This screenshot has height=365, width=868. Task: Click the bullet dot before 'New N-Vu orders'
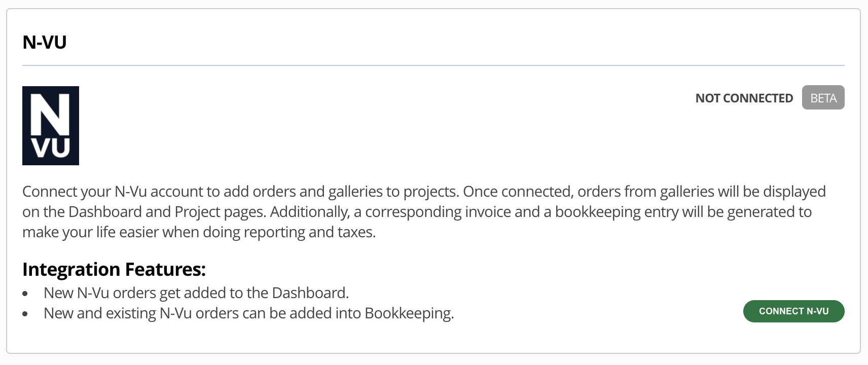(25, 294)
